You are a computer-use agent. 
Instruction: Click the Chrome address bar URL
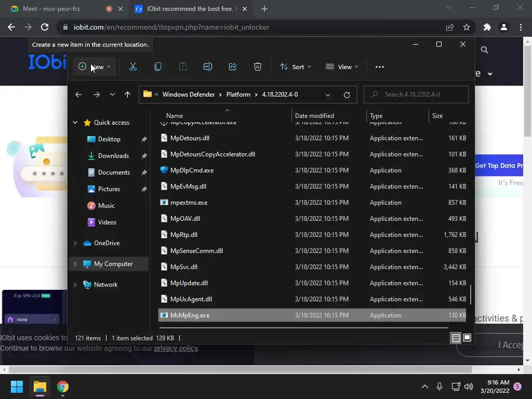(x=171, y=27)
